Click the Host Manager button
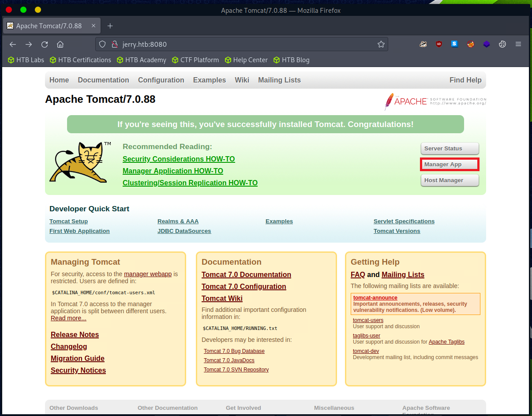Screen dimensions: 532x416 [450, 180]
